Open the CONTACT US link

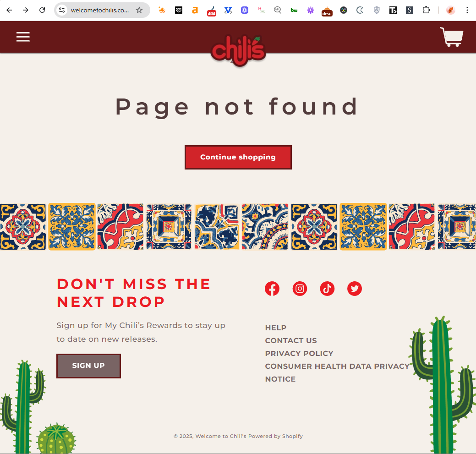click(291, 340)
